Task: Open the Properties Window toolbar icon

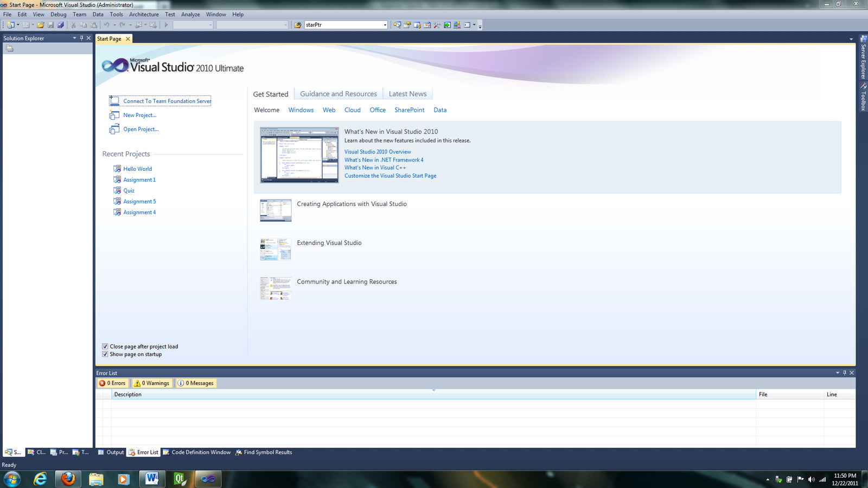Action: click(407, 24)
